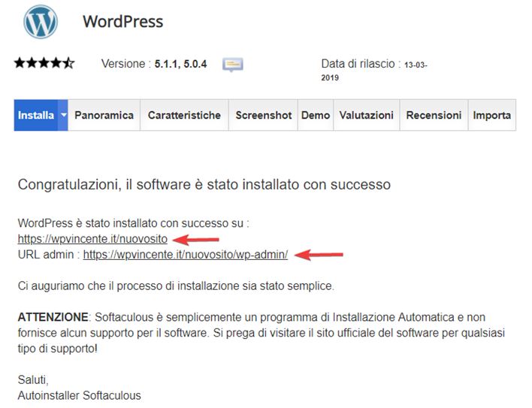This screenshot has width=532, height=408.
Task: Click the 'Saluti,' closing text
Action: pos(33,380)
